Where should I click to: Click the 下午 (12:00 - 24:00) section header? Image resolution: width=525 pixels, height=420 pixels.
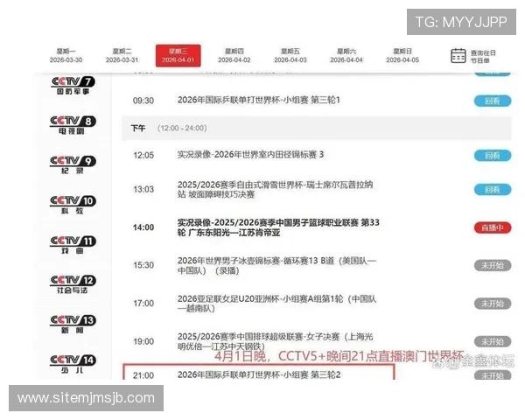tap(317, 129)
